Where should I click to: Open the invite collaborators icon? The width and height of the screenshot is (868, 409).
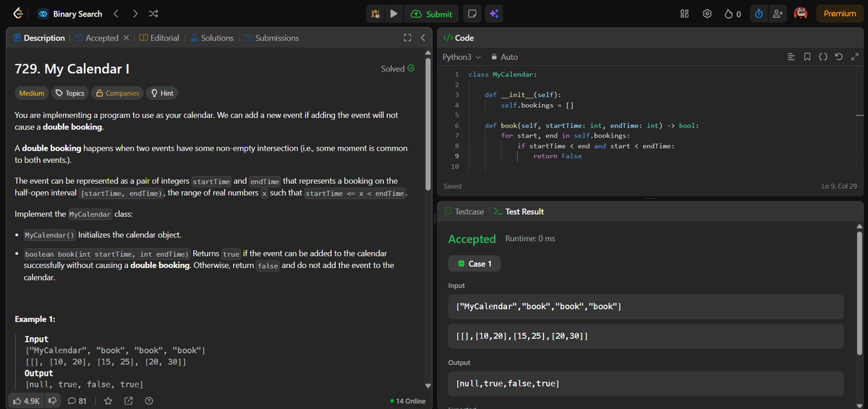tap(778, 14)
